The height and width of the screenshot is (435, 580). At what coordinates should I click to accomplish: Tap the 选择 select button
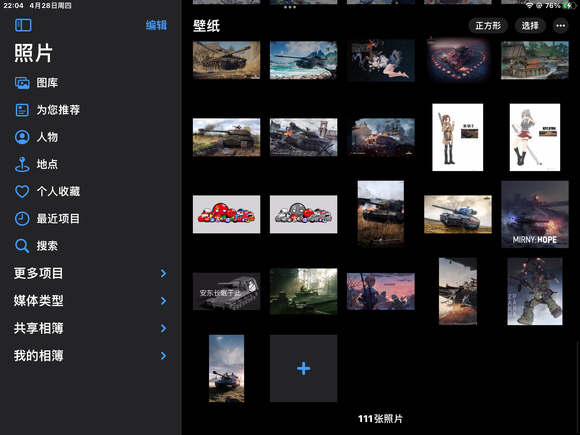coord(530,26)
